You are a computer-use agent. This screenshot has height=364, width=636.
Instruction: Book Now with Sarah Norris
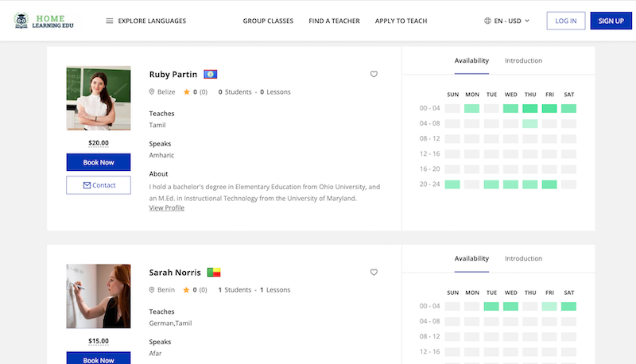tap(99, 358)
